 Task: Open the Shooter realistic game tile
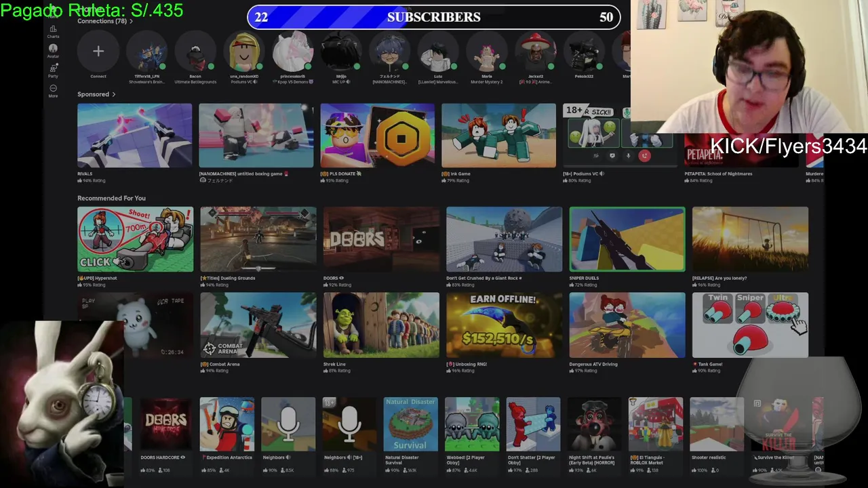coord(717,424)
